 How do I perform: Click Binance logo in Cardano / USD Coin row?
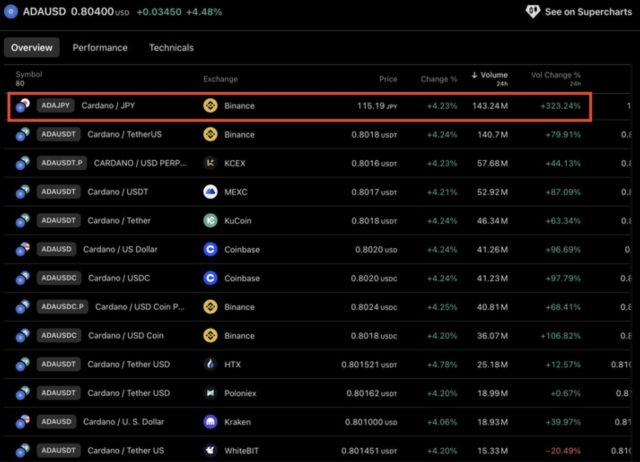click(x=211, y=336)
